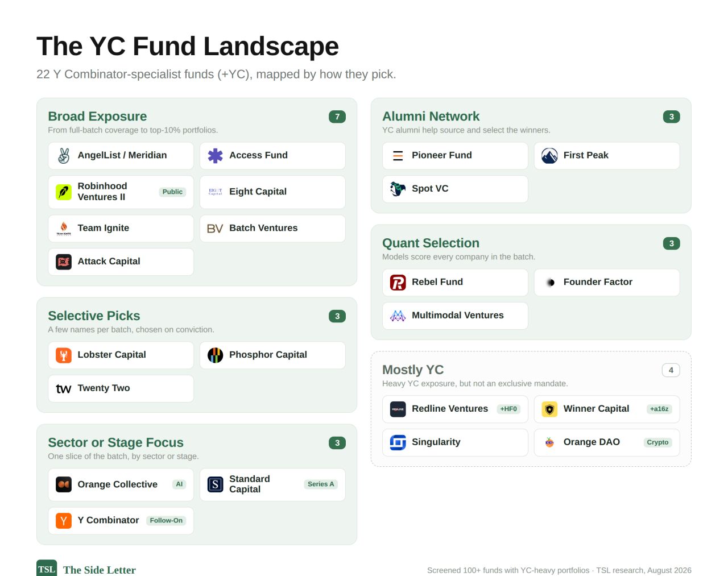Select the purple asterisk Access Fund logo

click(216, 156)
